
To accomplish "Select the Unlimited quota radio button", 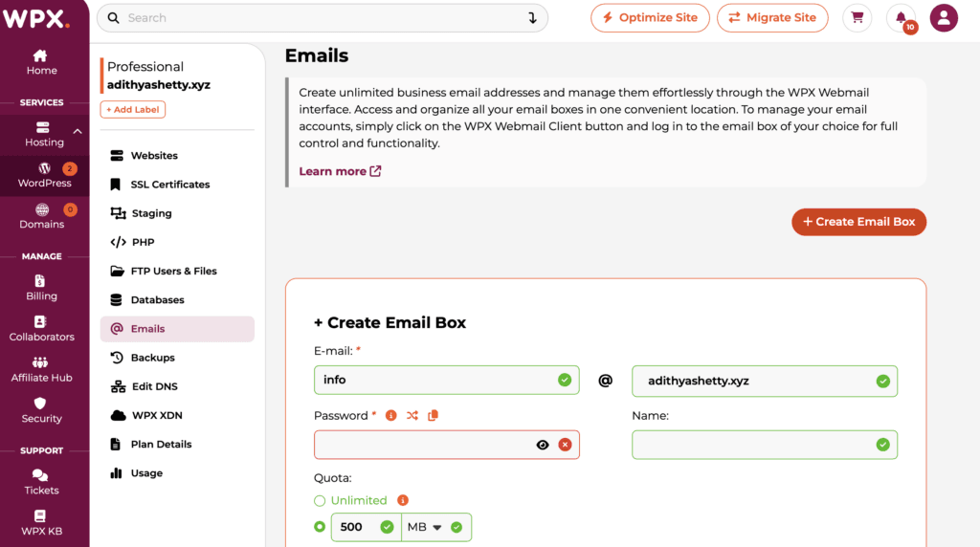I will [x=320, y=501].
